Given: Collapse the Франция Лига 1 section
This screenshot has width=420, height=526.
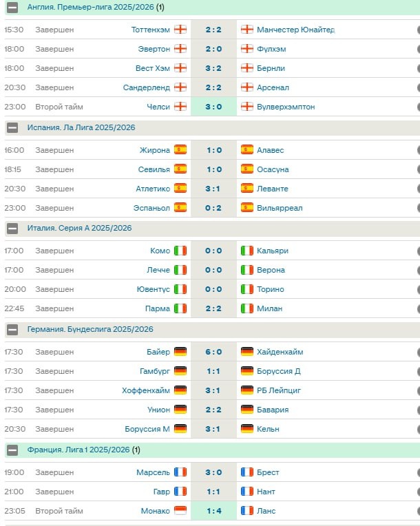Looking at the screenshot, I should (x=12, y=450).
